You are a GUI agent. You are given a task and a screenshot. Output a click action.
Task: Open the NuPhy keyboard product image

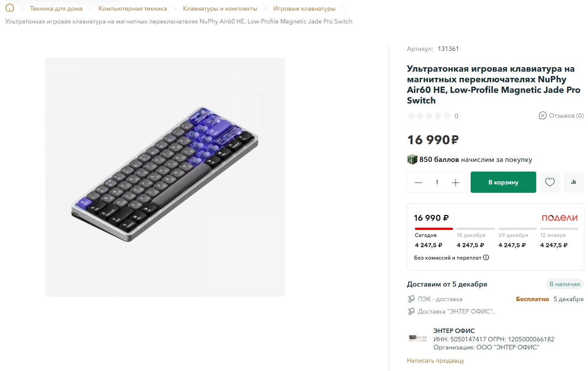click(165, 177)
